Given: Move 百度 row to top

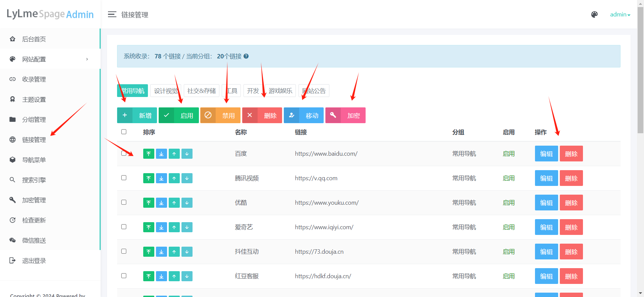Looking at the screenshot, I should point(149,154).
